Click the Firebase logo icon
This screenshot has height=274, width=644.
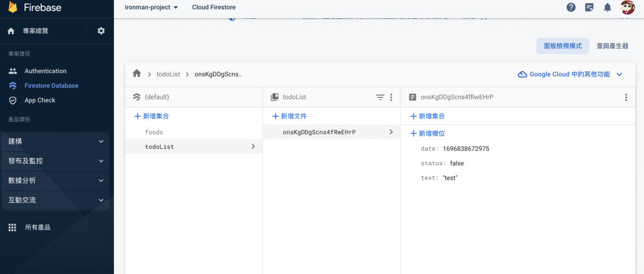pos(12,8)
